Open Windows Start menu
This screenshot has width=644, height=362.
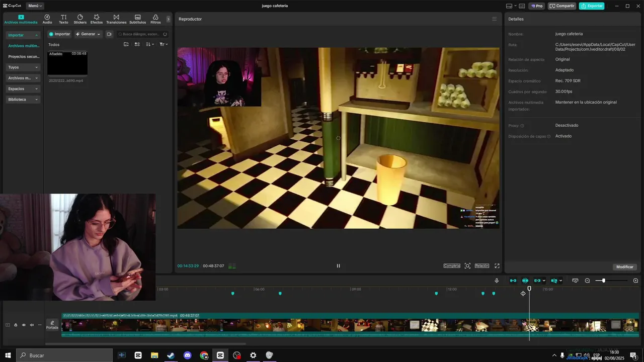click(x=8, y=355)
